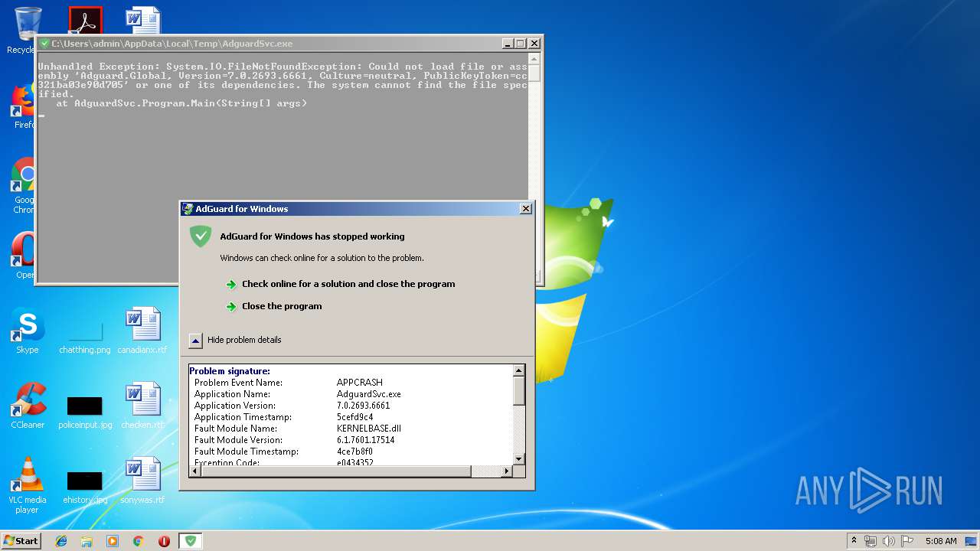Open the clock showing 5:08 AM
This screenshot has width=980, height=551.
click(x=941, y=541)
